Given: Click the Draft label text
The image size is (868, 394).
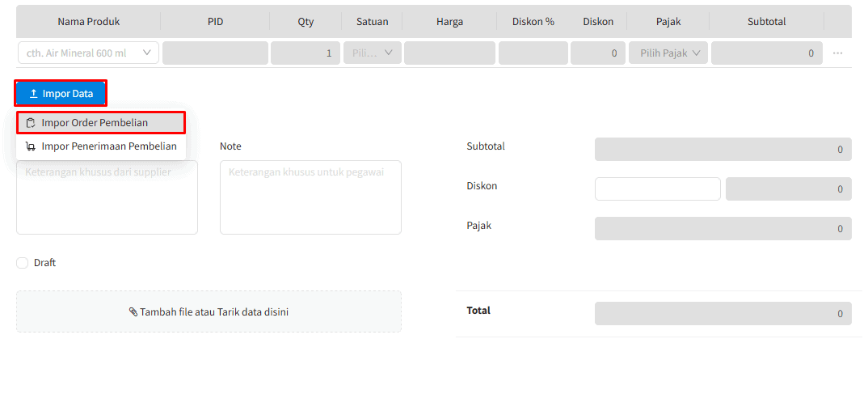Looking at the screenshot, I should (x=44, y=263).
